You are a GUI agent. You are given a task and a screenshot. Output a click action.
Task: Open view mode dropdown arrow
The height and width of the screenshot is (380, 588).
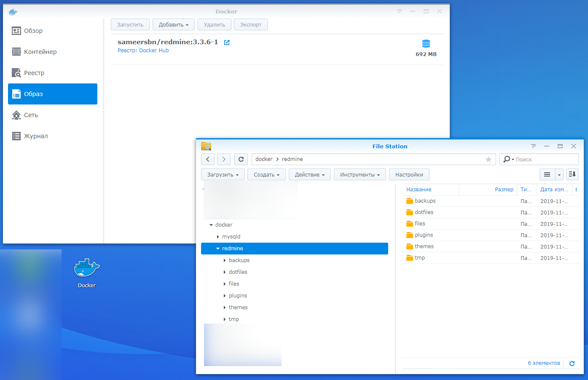tap(559, 174)
